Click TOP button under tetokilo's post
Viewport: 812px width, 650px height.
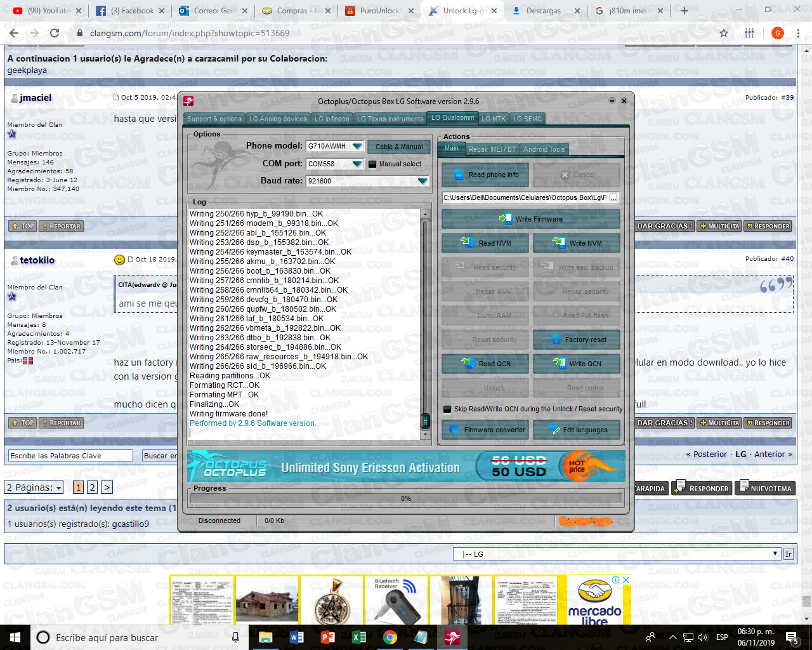pos(22,423)
